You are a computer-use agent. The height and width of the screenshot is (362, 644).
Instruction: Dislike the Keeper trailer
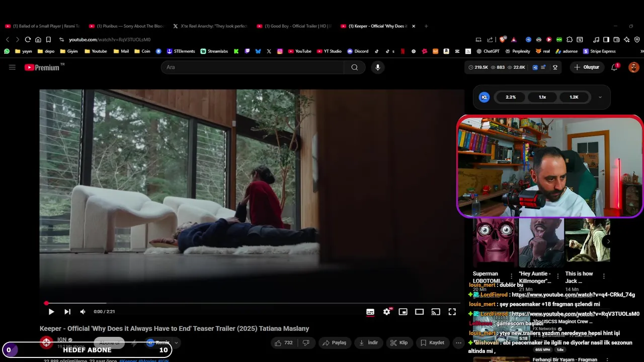[306, 343]
